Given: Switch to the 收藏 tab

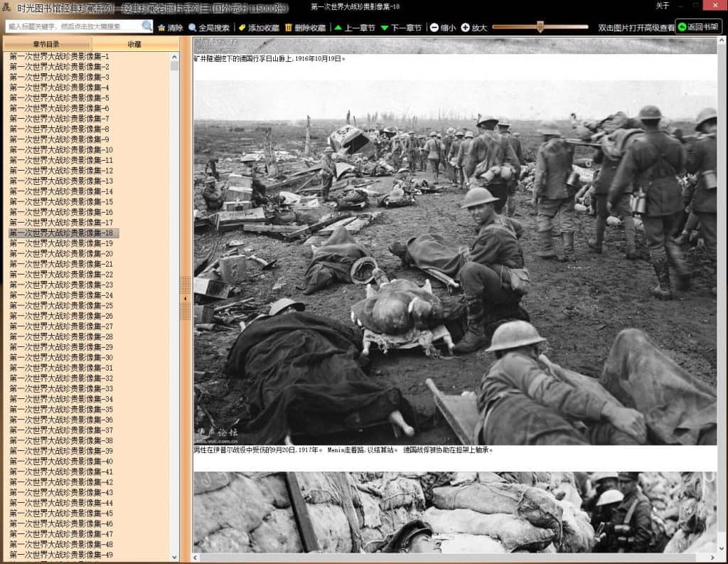Looking at the screenshot, I should tap(134, 44).
